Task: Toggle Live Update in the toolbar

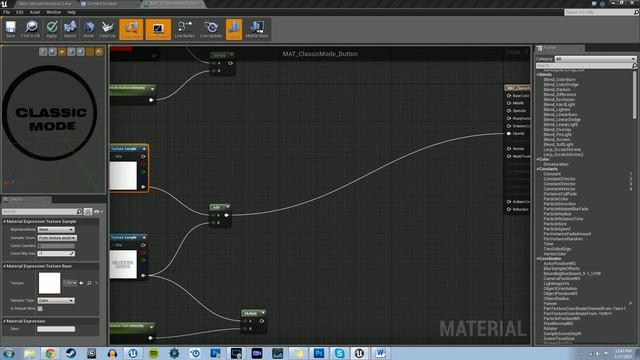Action: click(x=211, y=29)
